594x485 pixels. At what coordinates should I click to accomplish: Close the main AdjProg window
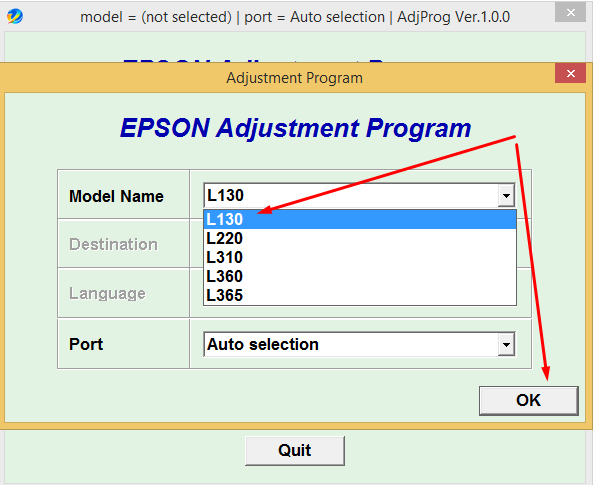tap(571, 13)
